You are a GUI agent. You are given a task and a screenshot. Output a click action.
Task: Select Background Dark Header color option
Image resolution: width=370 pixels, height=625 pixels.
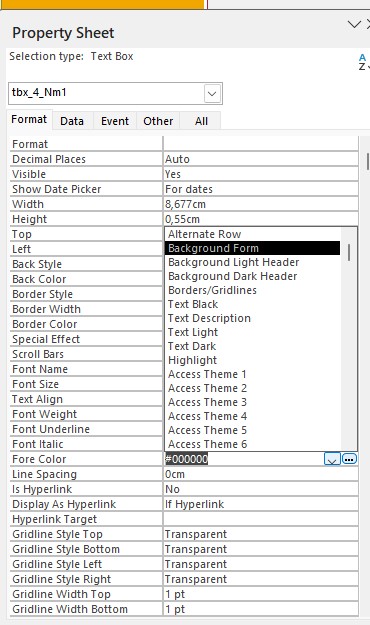coord(252,276)
